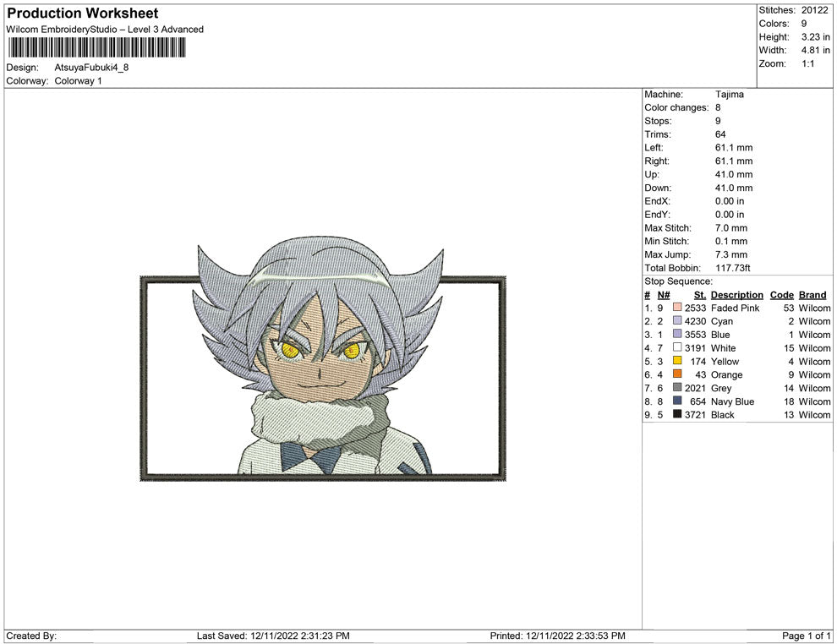The height and width of the screenshot is (644, 837).
Task: Click the Trims value '64'
Action: click(720, 134)
